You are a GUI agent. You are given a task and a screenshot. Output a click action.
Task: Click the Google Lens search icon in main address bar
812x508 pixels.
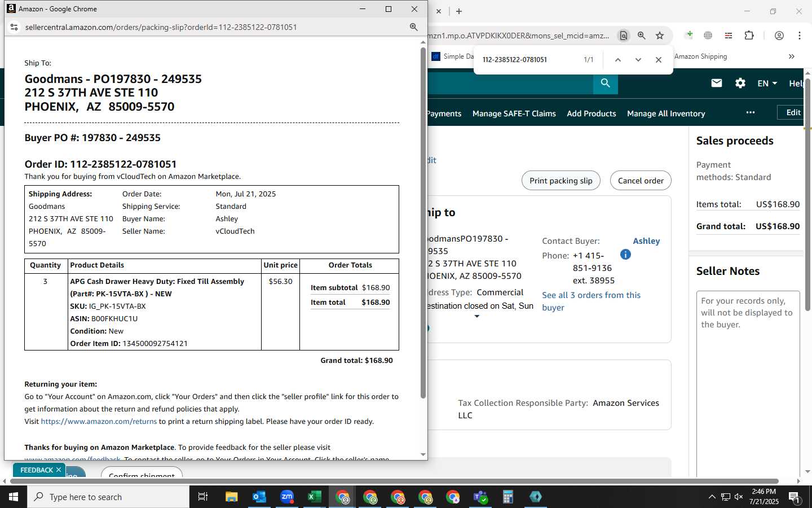click(x=623, y=36)
